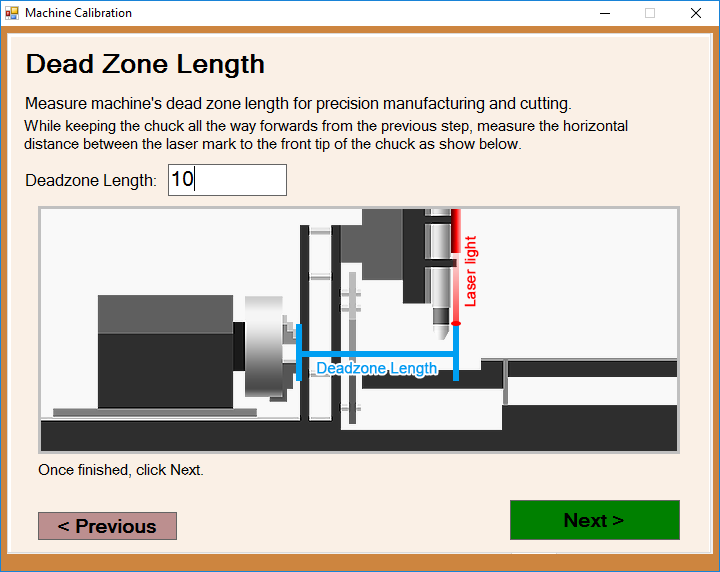
Task: Click the laser head nozzle in the diagram
Action: [440, 320]
